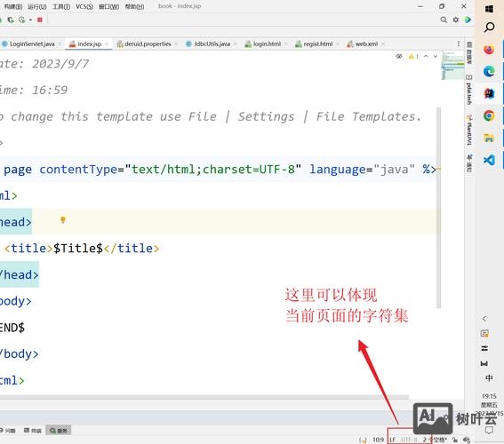Launch Google Chrome from the taskbar
Screen dimensions: 504x444
489,115
